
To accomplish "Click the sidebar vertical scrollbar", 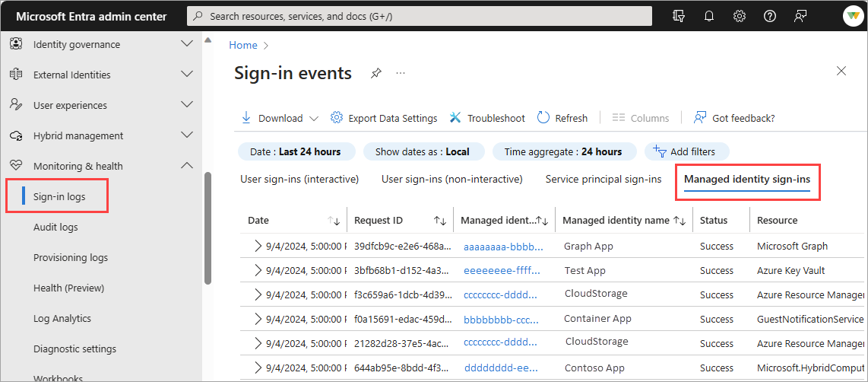I will (207, 228).
